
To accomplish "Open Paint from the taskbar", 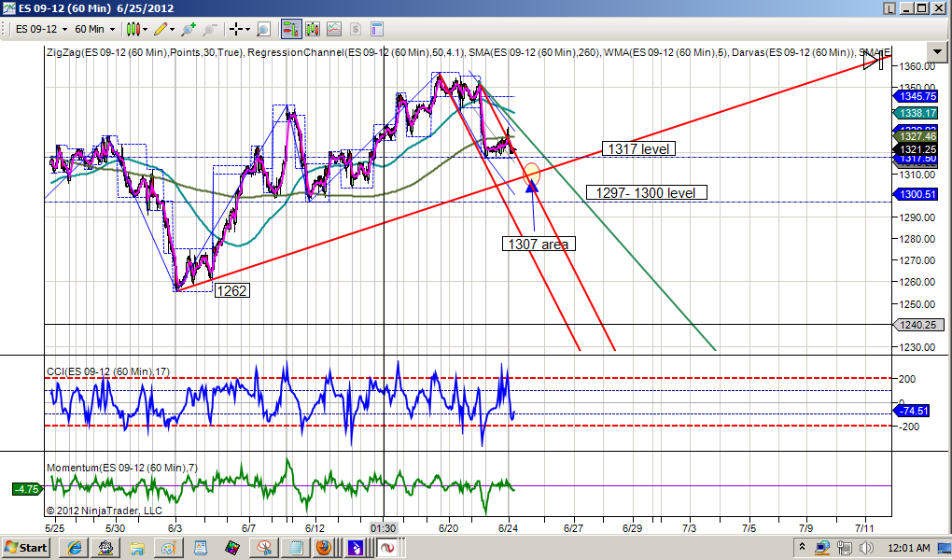I will pyautogui.click(x=168, y=548).
